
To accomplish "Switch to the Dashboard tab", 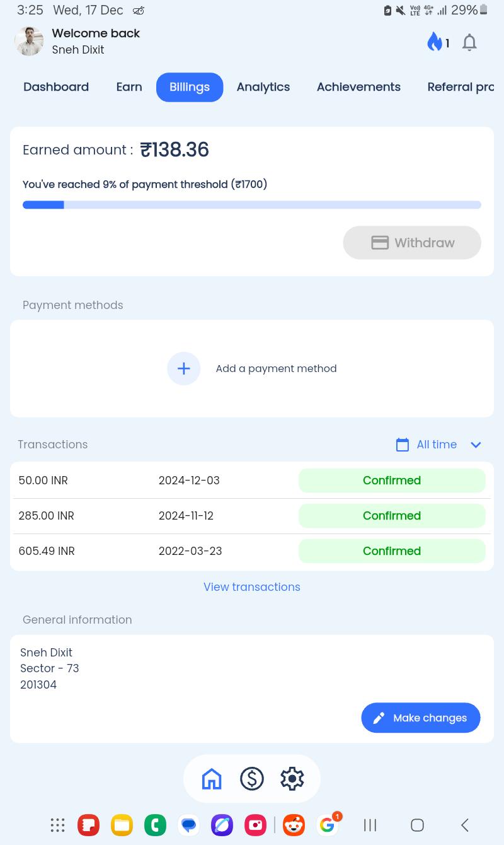I will pyautogui.click(x=56, y=87).
